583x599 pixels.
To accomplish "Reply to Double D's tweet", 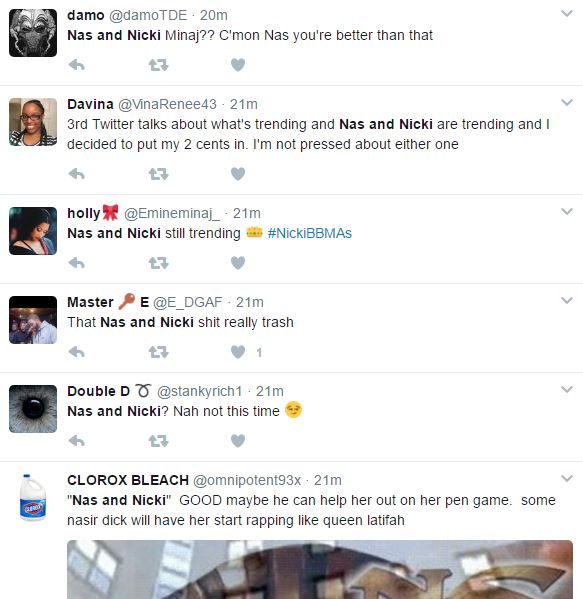I will [76, 441].
